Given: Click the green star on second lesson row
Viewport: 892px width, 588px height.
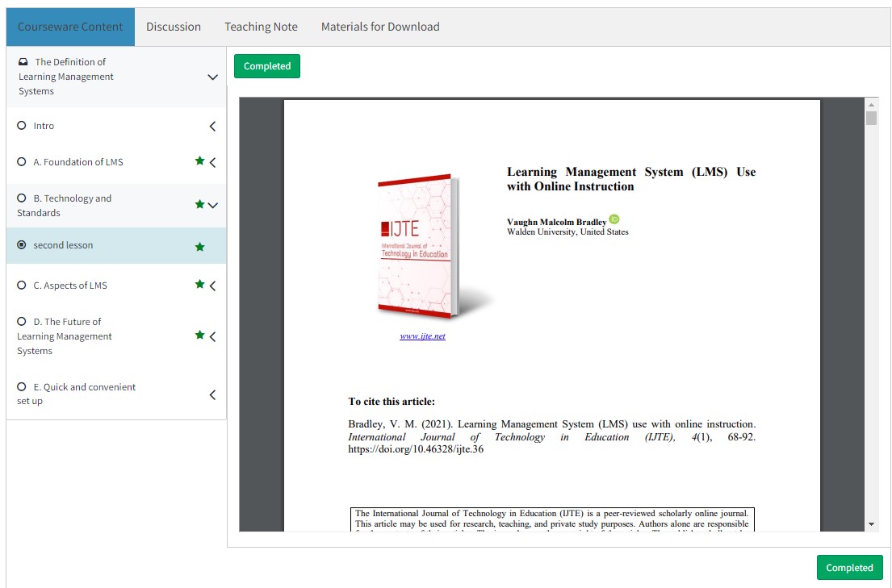Looking at the screenshot, I should tap(199, 246).
